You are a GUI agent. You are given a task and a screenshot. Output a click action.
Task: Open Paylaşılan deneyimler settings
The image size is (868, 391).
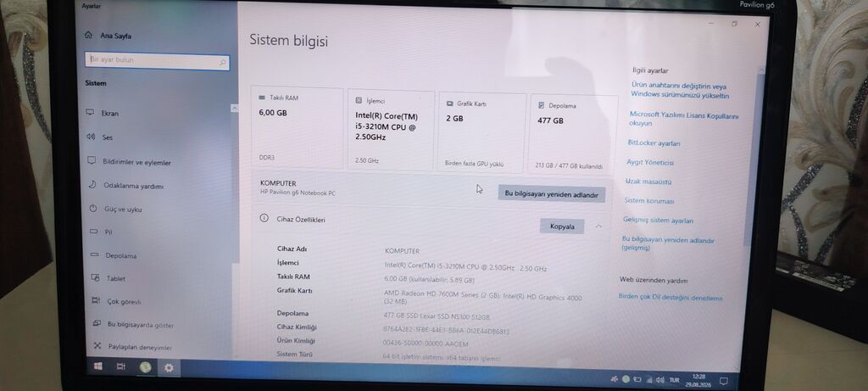(x=140, y=347)
